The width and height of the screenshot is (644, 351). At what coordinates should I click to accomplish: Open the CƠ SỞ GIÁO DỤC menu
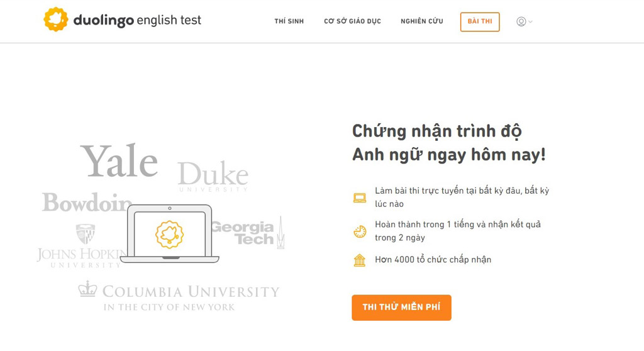pyautogui.click(x=352, y=21)
